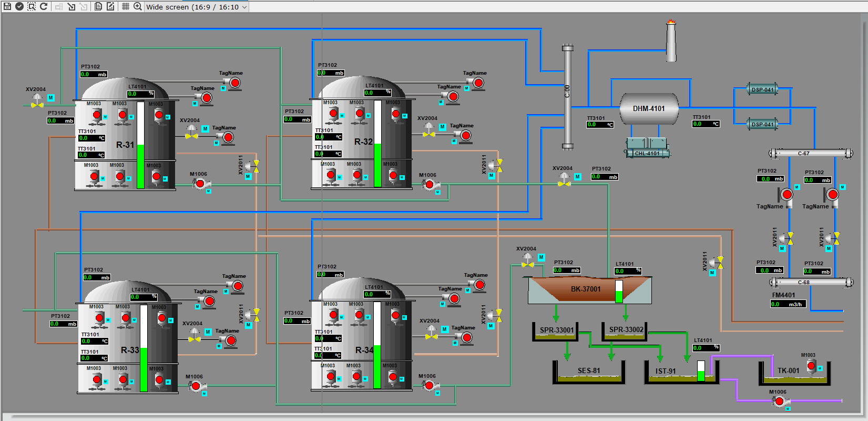Click the flare stack with flame
868x421 pixels.
click(x=671, y=41)
